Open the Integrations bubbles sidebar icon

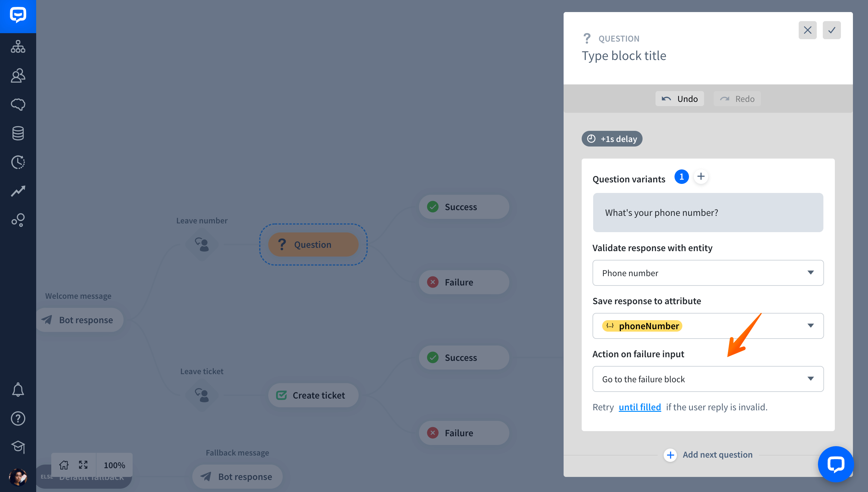(18, 220)
